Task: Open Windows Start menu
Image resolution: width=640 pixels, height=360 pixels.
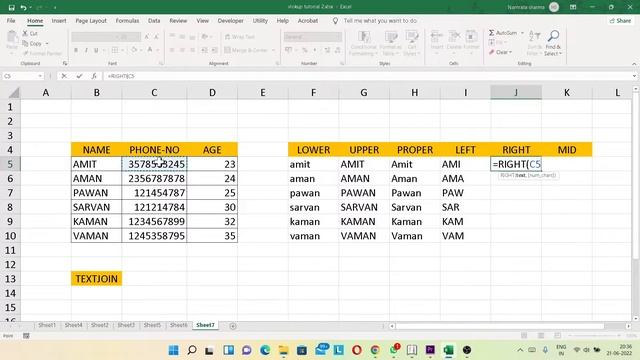Action: tap(173, 350)
